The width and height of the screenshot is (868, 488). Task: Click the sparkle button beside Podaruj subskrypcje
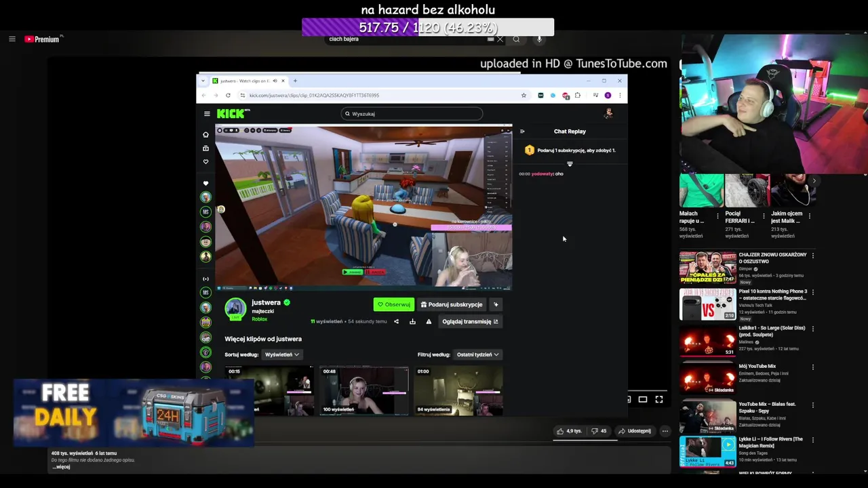pyautogui.click(x=496, y=304)
